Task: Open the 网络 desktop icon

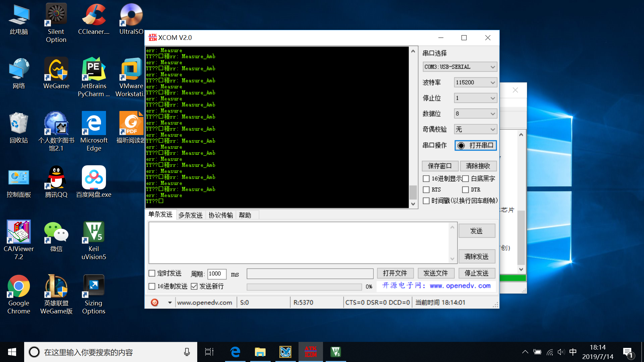Action: (19, 74)
